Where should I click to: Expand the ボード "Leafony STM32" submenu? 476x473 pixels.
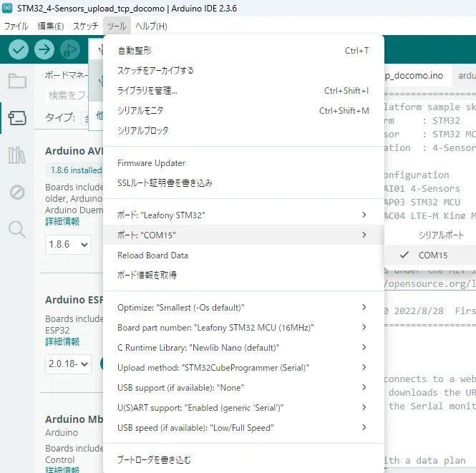coord(243,215)
